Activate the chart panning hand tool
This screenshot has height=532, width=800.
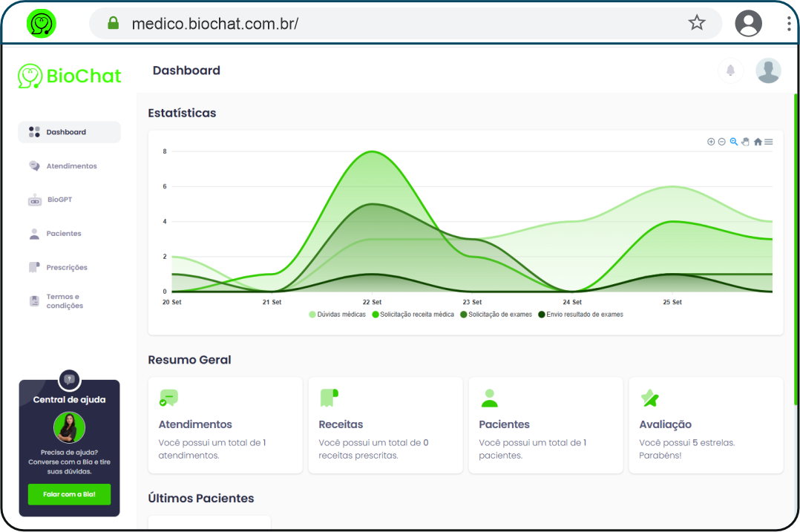[745, 142]
